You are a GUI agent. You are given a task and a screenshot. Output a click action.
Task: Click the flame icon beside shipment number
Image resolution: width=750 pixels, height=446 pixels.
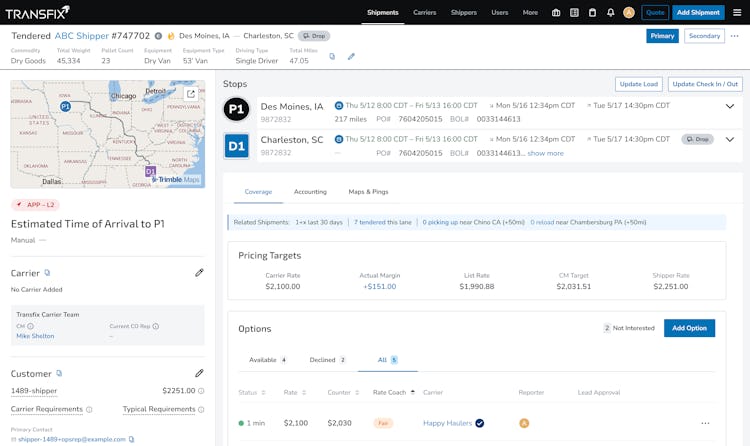click(x=171, y=36)
